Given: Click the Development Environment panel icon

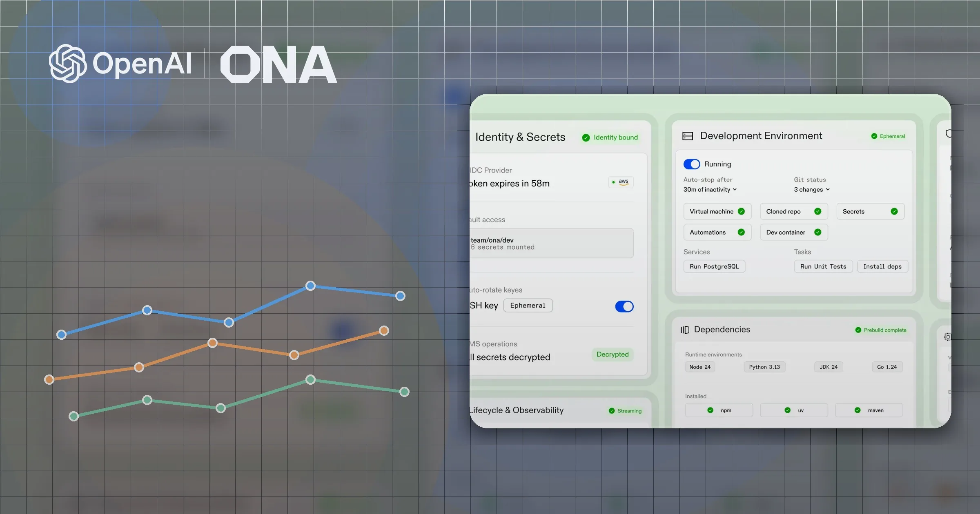Looking at the screenshot, I should point(688,136).
